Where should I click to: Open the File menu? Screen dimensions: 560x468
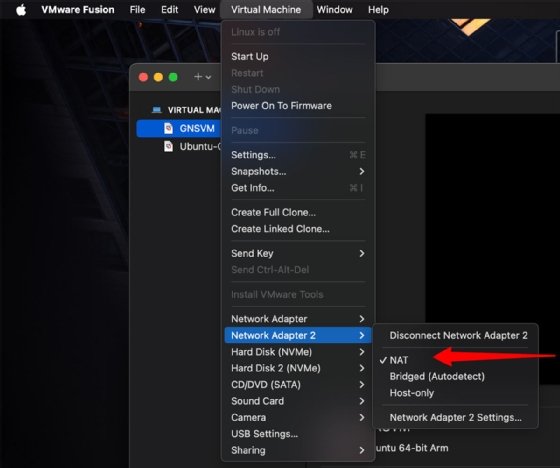pos(138,10)
